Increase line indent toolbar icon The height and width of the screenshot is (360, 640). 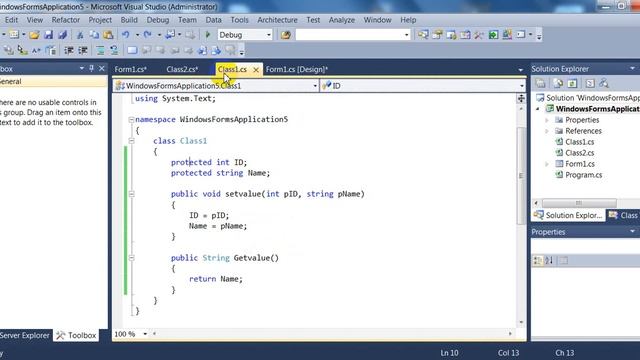pos(83,51)
